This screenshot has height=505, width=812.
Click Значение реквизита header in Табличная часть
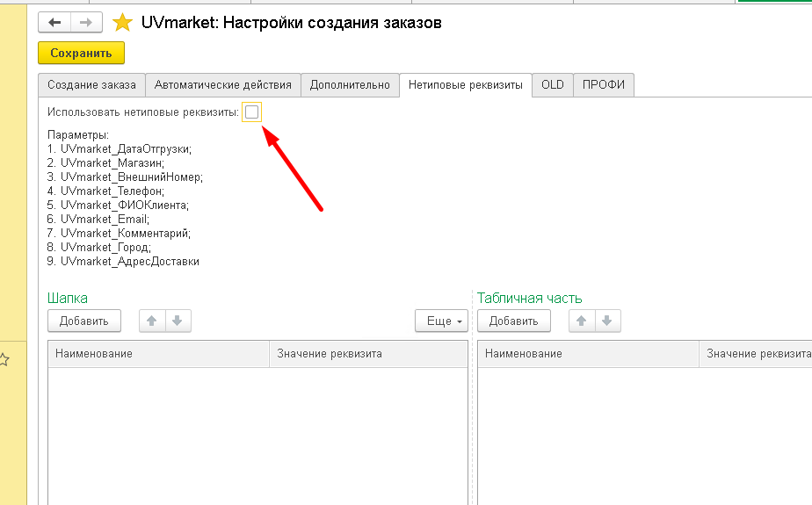756,354
